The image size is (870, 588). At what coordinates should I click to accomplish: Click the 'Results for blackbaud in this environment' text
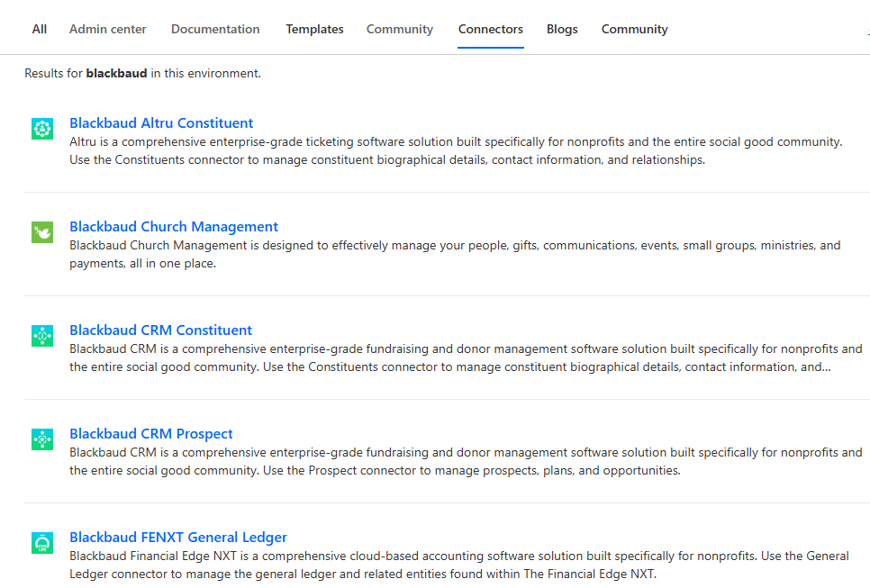coord(142,73)
